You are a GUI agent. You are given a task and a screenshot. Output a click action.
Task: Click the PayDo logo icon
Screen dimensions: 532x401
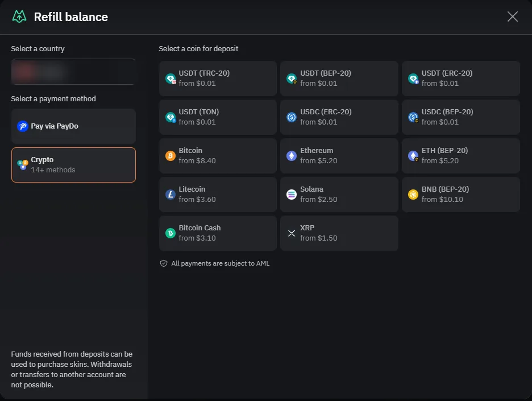click(23, 126)
